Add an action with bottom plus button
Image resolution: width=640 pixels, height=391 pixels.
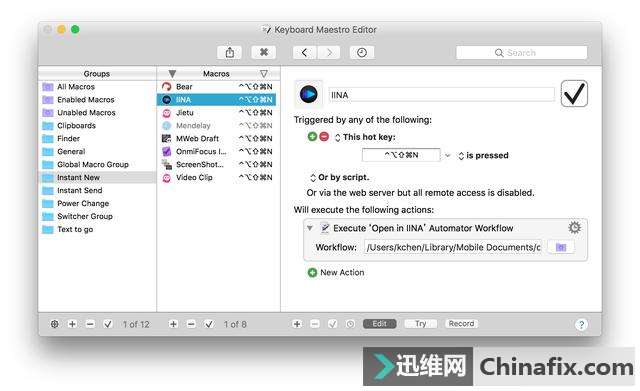point(297,324)
